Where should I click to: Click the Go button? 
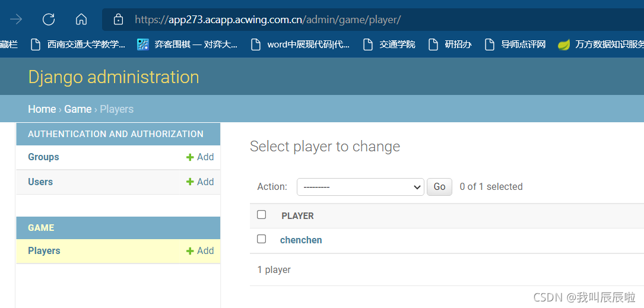439,187
